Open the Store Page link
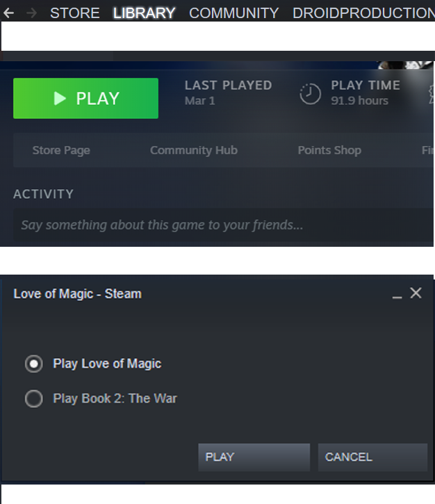The width and height of the screenshot is (435, 504). (61, 150)
